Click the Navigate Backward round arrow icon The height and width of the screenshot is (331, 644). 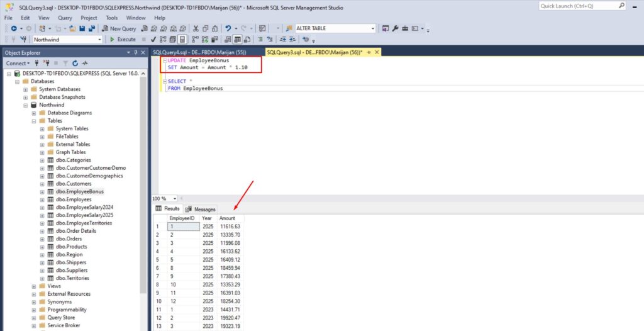point(14,28)
